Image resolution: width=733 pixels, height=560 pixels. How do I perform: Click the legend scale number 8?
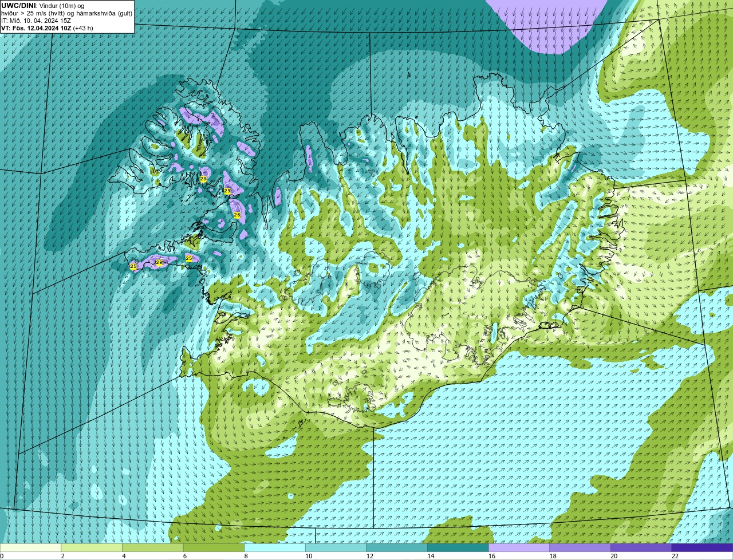[x=246, y=556]
